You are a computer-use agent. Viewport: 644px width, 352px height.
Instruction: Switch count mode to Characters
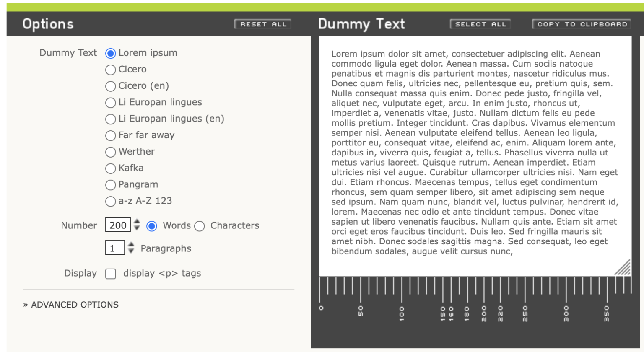(200, 226)
